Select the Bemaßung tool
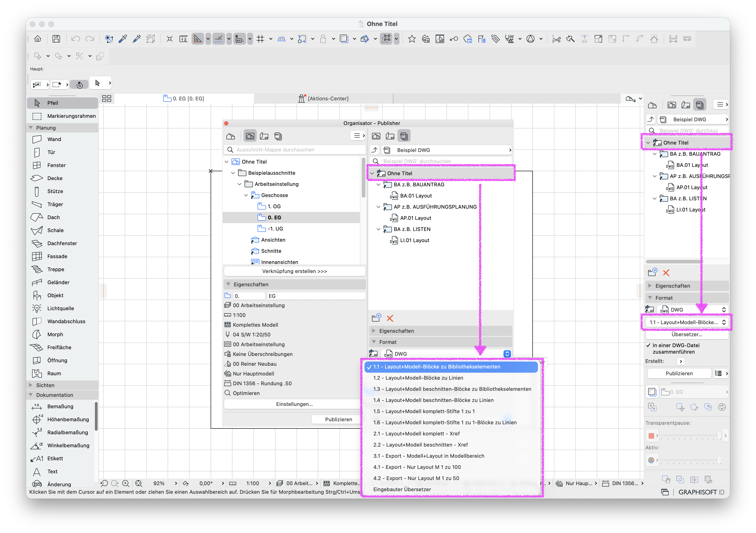The height and width of the screenshot is (533, 756). (x=61, y=406)
